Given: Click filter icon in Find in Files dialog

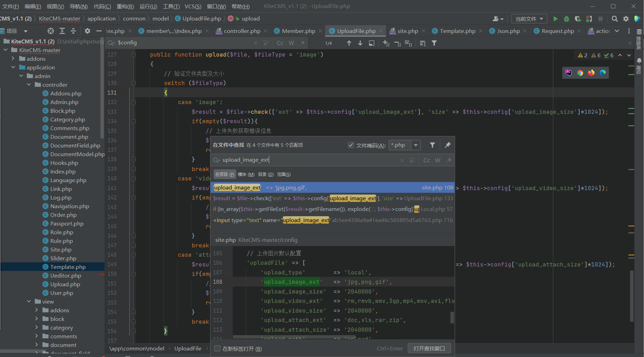Looking at the screenshot, I should pyautogui.click(x=432, y=145).
